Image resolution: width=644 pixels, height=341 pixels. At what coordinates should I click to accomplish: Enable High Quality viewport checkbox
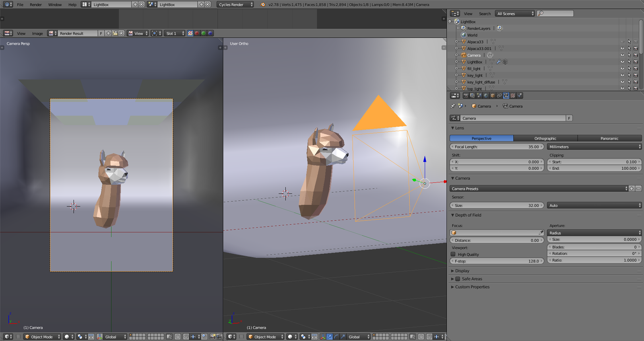pos(453,254)
